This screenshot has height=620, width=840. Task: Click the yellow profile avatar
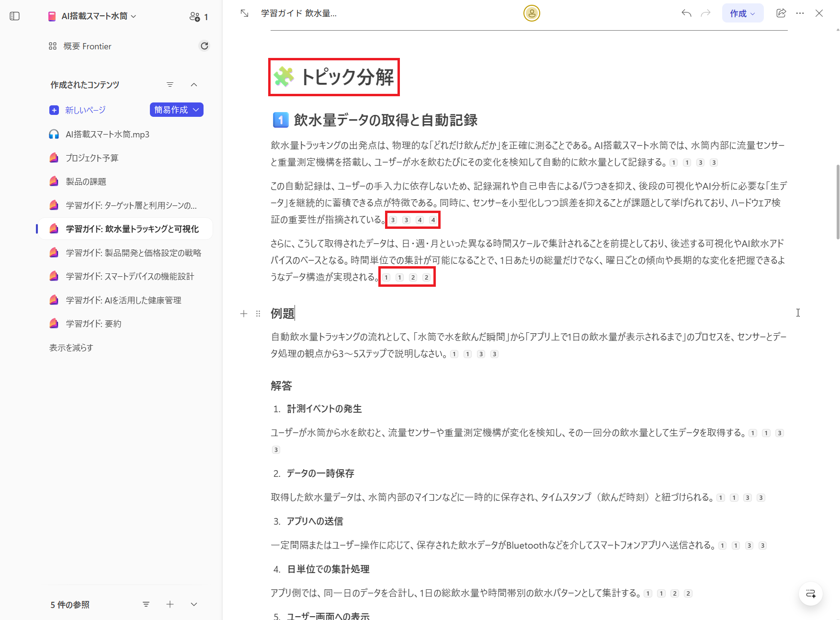coord(532,13)
